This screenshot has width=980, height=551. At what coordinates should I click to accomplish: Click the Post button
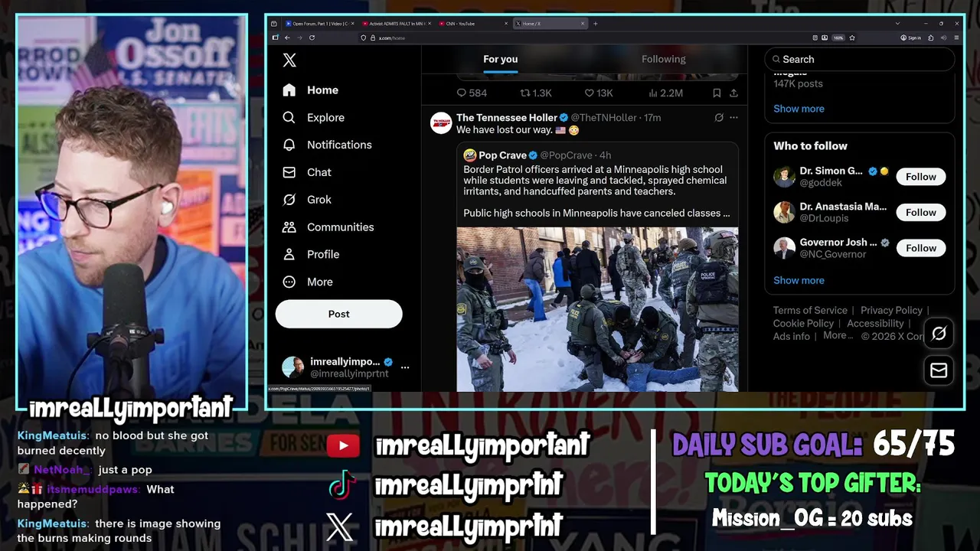coord(338,314)
